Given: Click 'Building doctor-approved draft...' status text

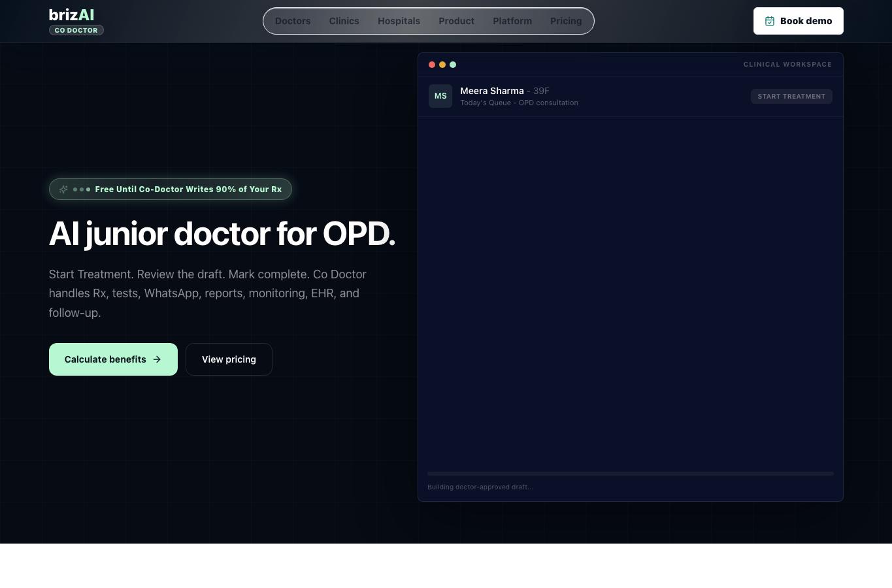Looking at the screenshot, I should 480,487.
